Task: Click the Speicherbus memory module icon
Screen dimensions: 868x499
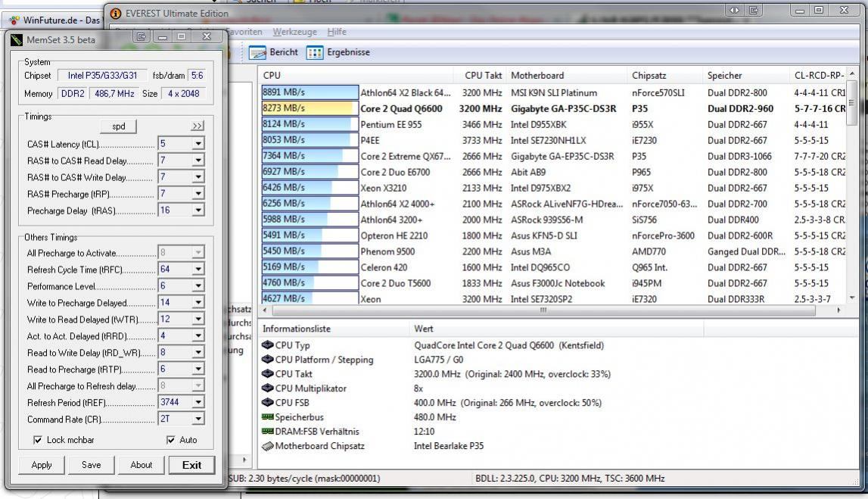Action: tap(267, 417)
